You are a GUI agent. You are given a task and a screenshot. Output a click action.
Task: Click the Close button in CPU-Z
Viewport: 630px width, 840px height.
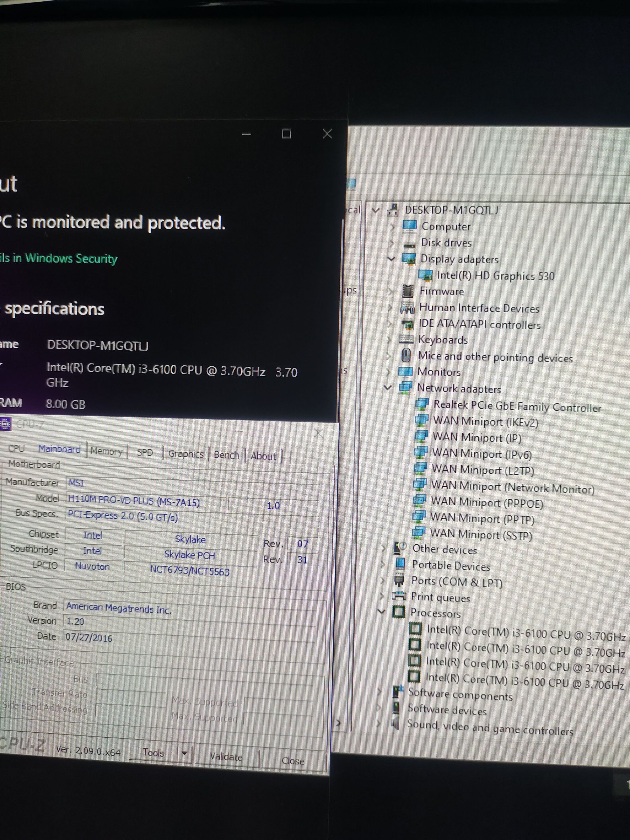click(293, 761)
